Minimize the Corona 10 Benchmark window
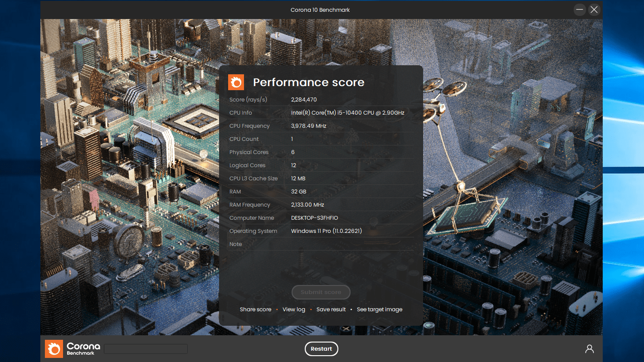 580,10
